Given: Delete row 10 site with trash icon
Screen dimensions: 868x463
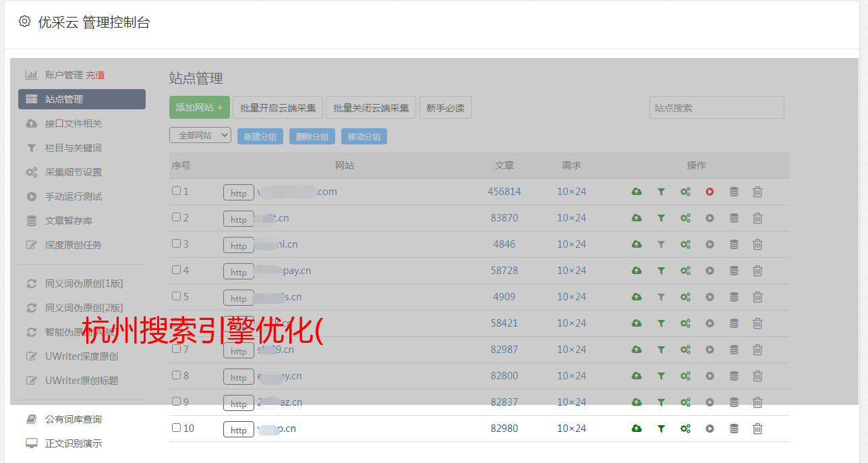Looking at the screenshot, I should [x=757, y=429].
